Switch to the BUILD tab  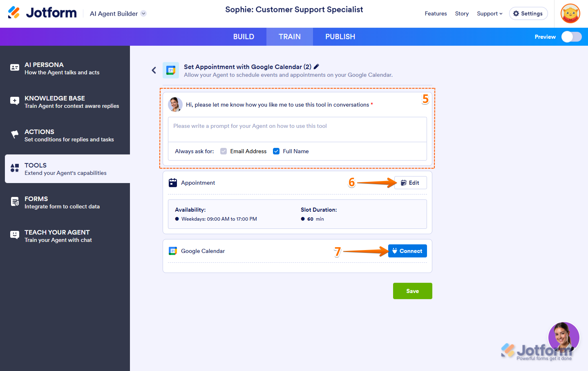(x=244, y=37)
